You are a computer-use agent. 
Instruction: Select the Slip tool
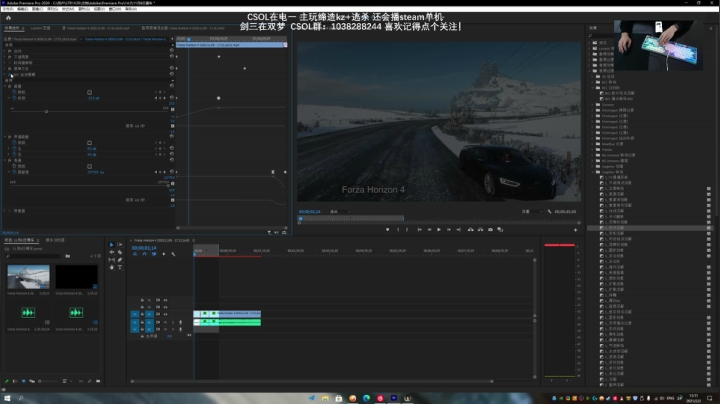tap(112, 260)
